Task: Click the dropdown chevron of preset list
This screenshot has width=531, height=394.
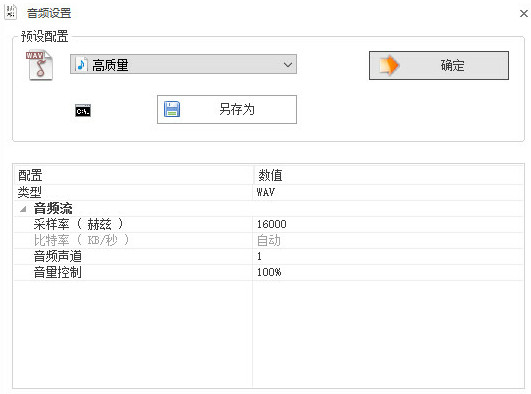Action: 288,64
